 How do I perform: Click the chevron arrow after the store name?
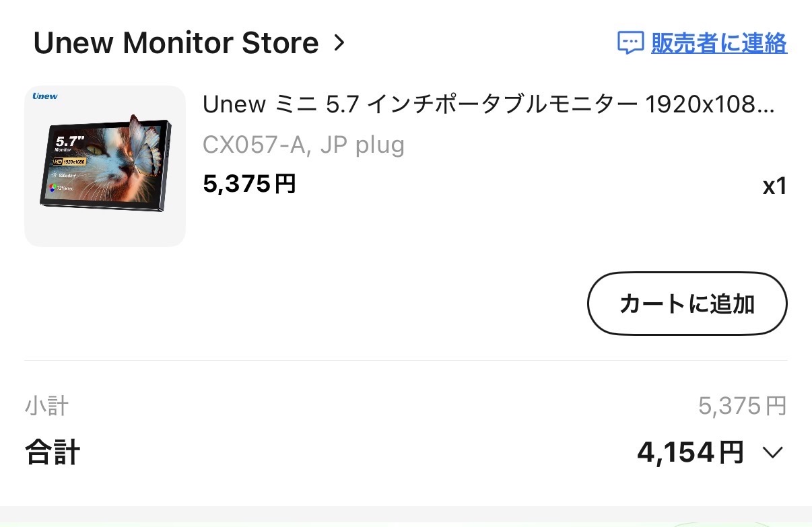pyautogui.click(x=339, y=43)
